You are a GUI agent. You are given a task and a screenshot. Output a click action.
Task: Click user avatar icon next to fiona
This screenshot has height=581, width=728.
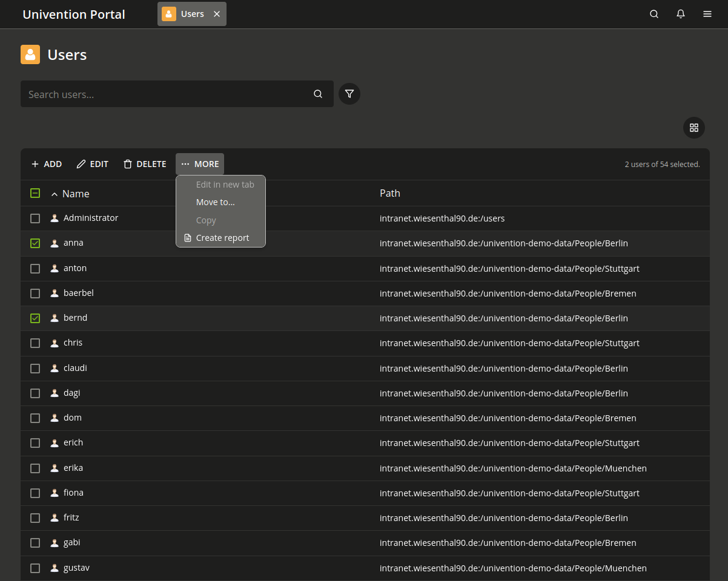pyautogui.click(x=55, y=493)
